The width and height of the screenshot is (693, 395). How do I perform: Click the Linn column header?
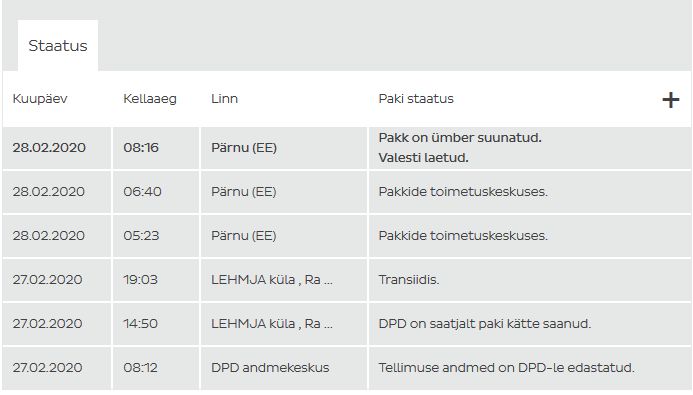225,99
